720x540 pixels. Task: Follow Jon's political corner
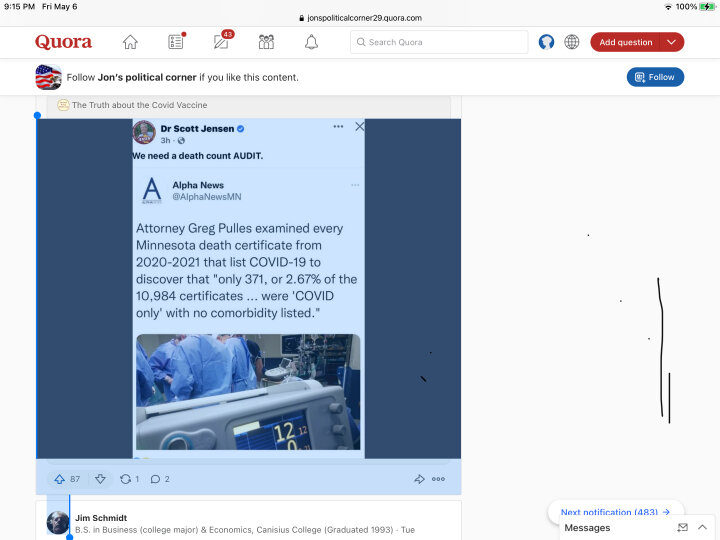(x=655, y=77)
